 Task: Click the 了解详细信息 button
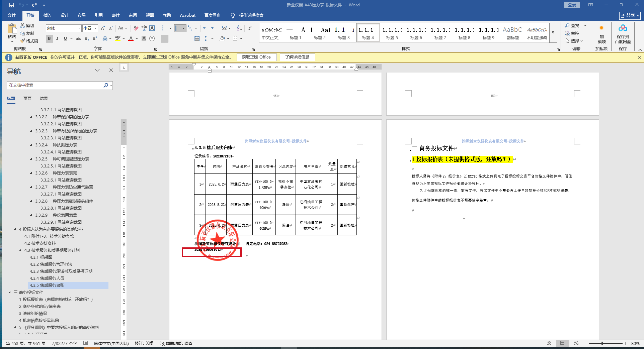click(x=297, y=57)
